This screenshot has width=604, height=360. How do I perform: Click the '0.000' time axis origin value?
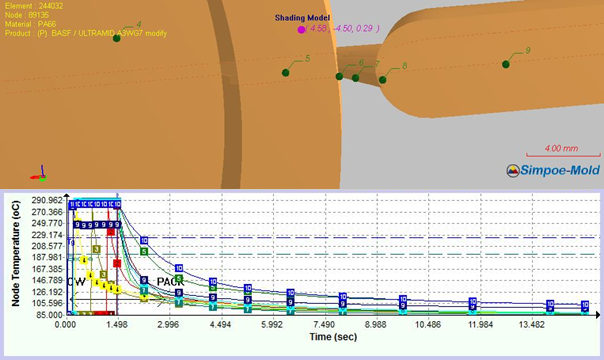click(x=65, y=325)
